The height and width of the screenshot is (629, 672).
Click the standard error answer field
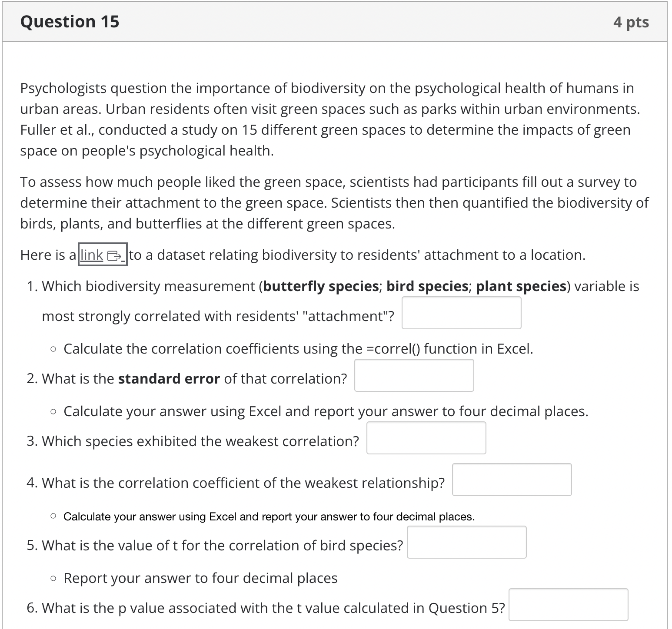(414, 375)
